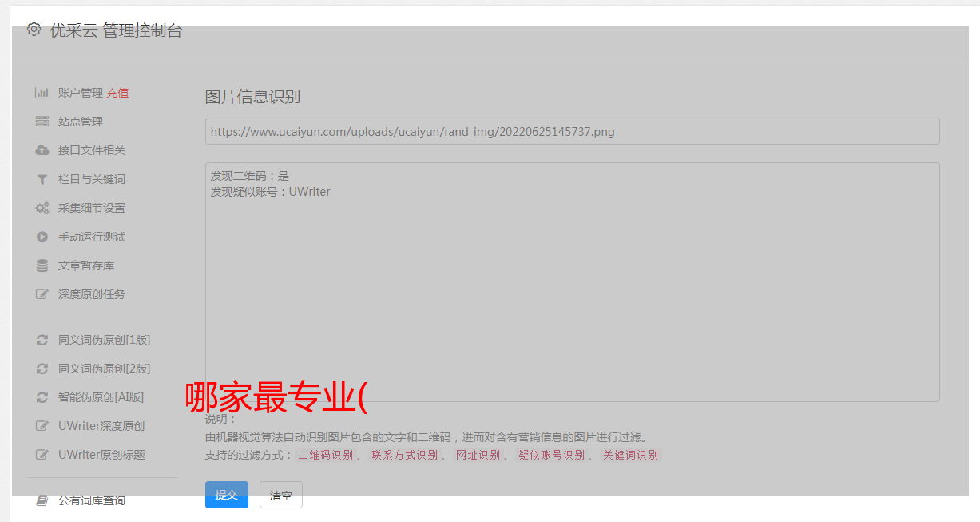This screenshot has height=522, width=980.
Task: Click the bar chart icon for 账户管理
Action: pyautogui.click(x=42, y=93)
